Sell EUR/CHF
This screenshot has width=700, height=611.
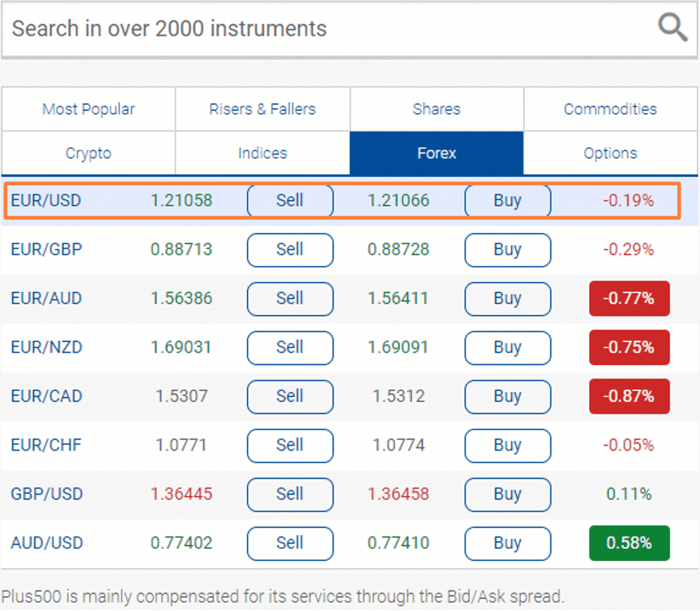pos(290,445)
